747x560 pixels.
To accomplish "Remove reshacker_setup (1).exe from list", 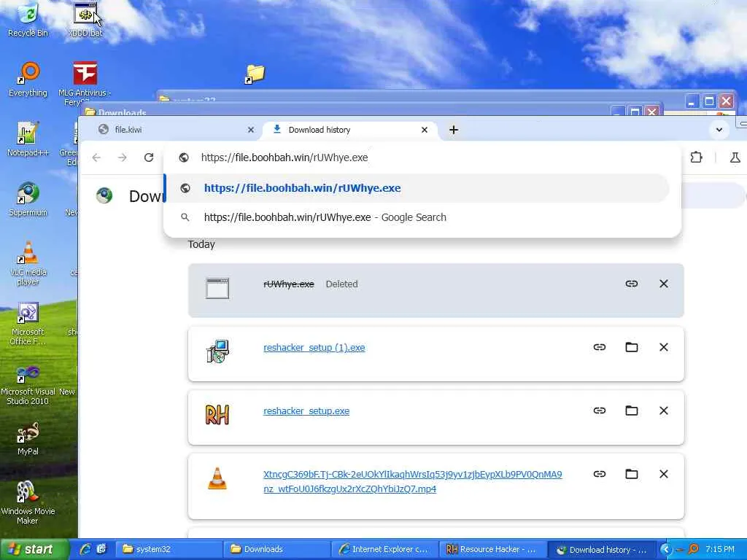I will (x=664, y=347).
